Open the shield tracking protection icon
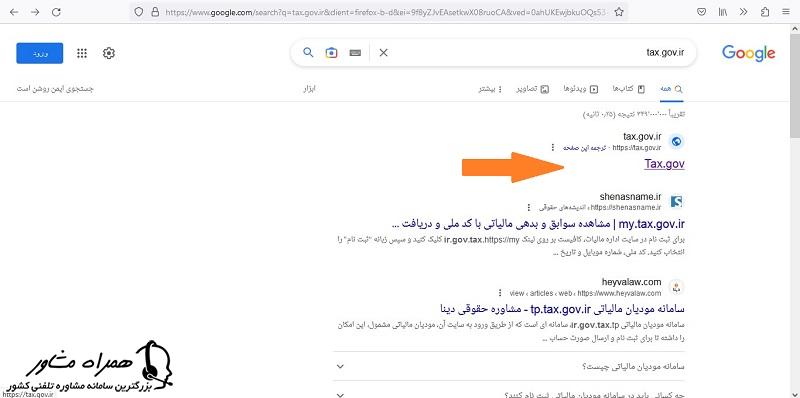The height and width of the screenshot is (398, 800). pyautogui.click(x=139, y=12)
